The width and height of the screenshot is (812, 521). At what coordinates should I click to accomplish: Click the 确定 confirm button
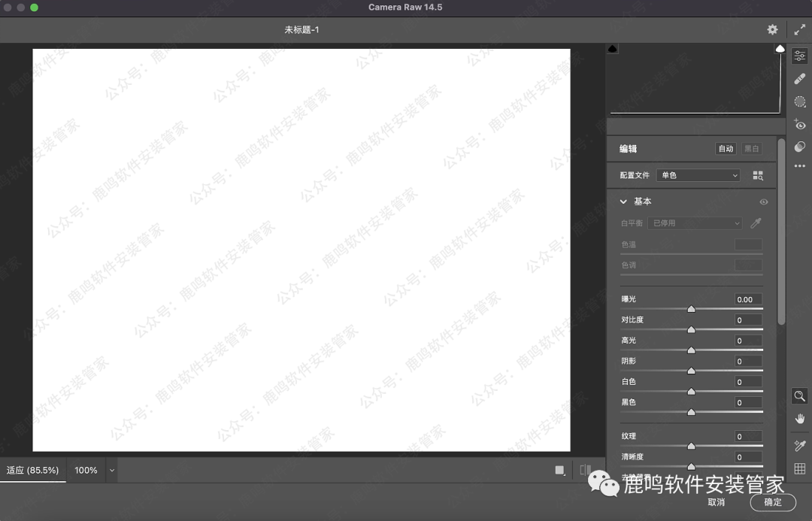(x=773, y=502)
